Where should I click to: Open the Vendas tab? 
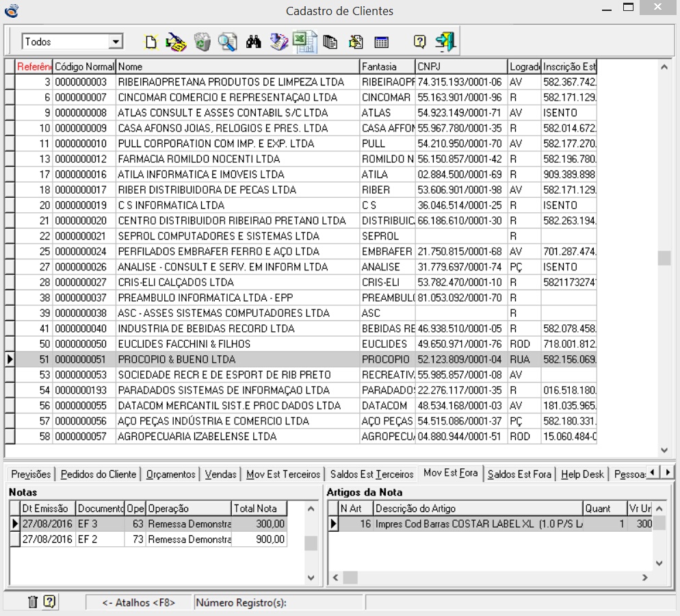click(x=220, y=474)
